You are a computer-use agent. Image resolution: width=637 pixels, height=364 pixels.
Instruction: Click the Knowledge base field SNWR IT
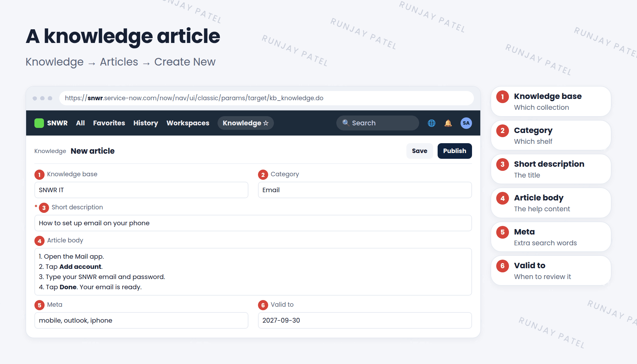[141, 190]
